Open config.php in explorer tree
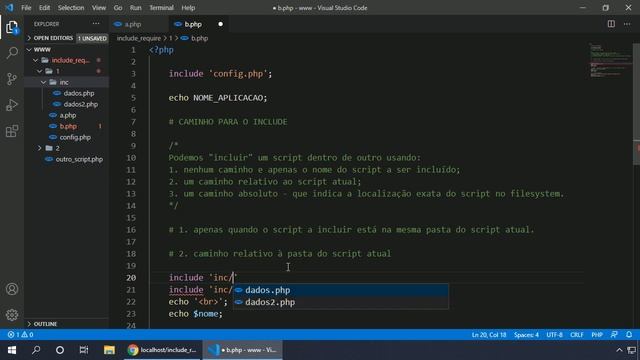The width and height of the screenshot is (640, 360). coord(75,138)
